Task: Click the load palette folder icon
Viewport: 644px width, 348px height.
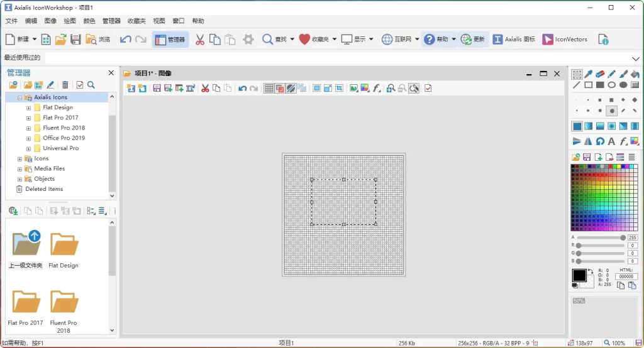Action: coord(576,157)
